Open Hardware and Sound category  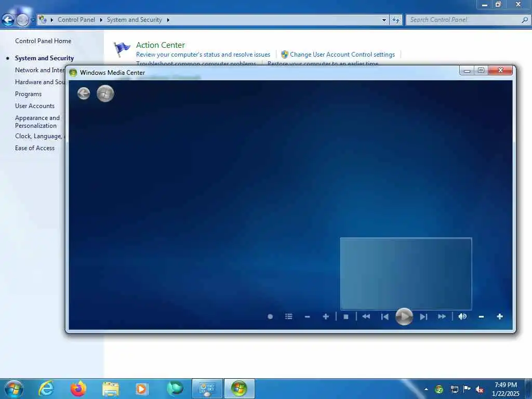point(39,82)
